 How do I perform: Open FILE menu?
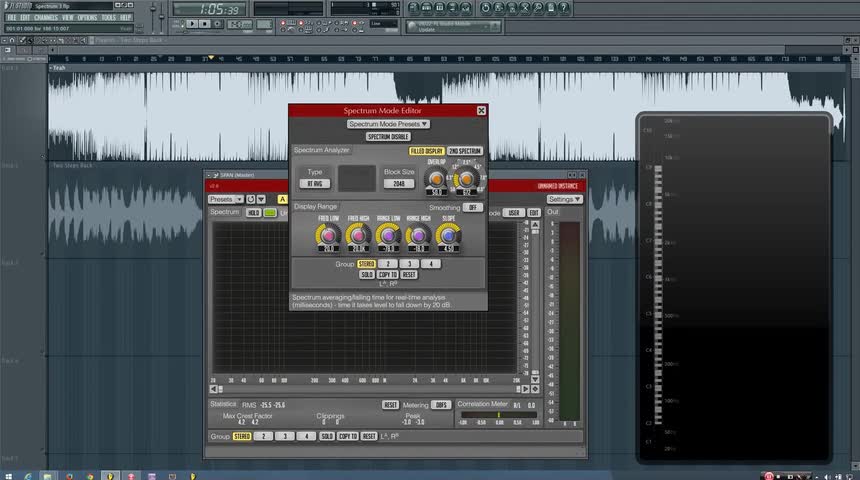pos(12,18)
